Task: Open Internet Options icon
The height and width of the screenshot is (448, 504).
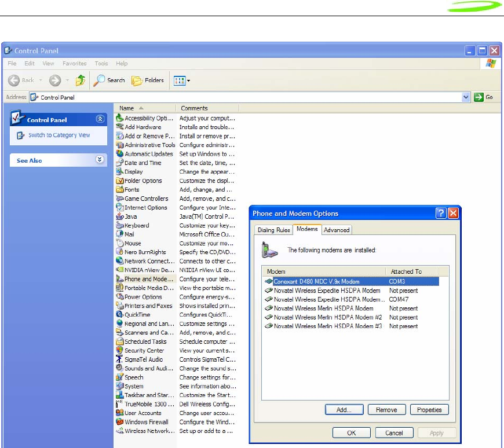Action: click(120, 207)
